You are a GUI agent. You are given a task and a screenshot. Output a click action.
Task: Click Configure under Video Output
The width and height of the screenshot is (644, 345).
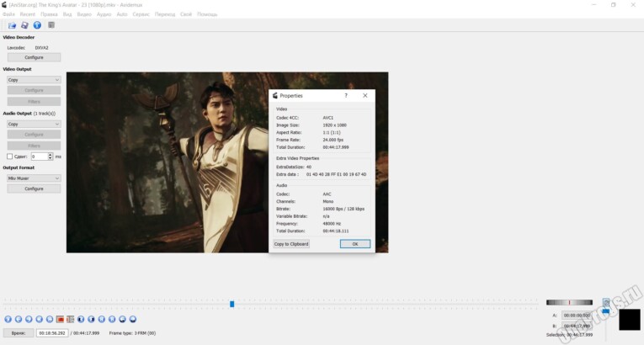(x=34, y=90)
